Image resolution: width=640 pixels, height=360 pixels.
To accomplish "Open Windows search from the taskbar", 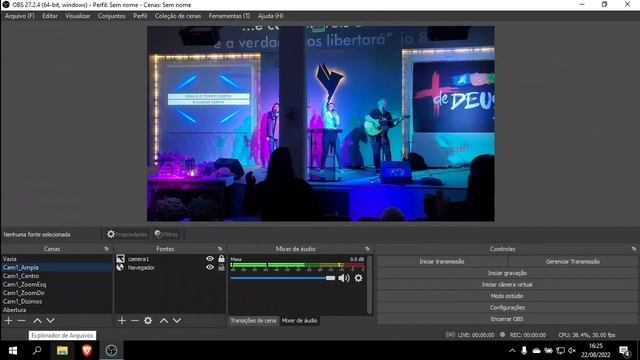I will pos(37,351).
